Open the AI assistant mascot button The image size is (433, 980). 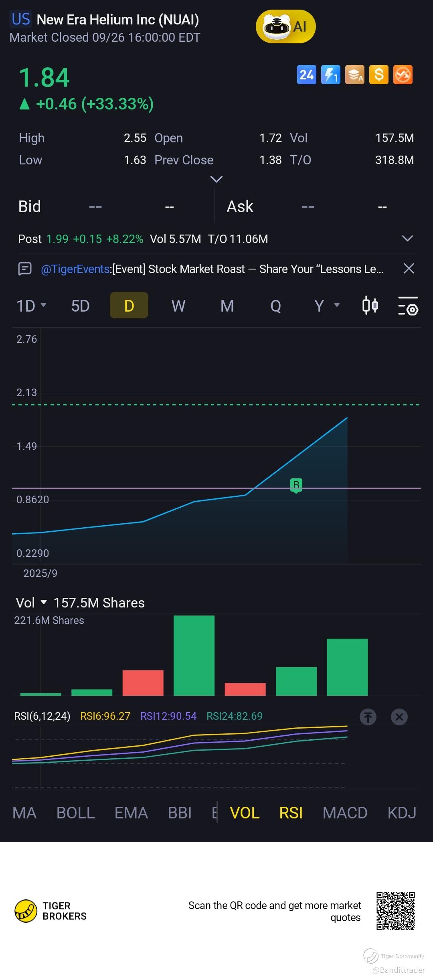[285, 27]
